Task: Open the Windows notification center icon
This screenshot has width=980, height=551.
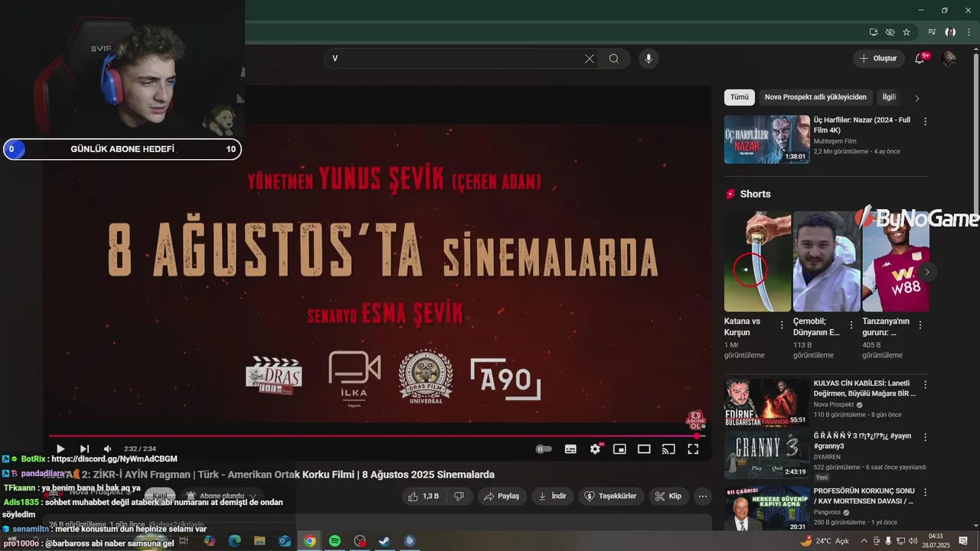Action: [x=963, y=541]
